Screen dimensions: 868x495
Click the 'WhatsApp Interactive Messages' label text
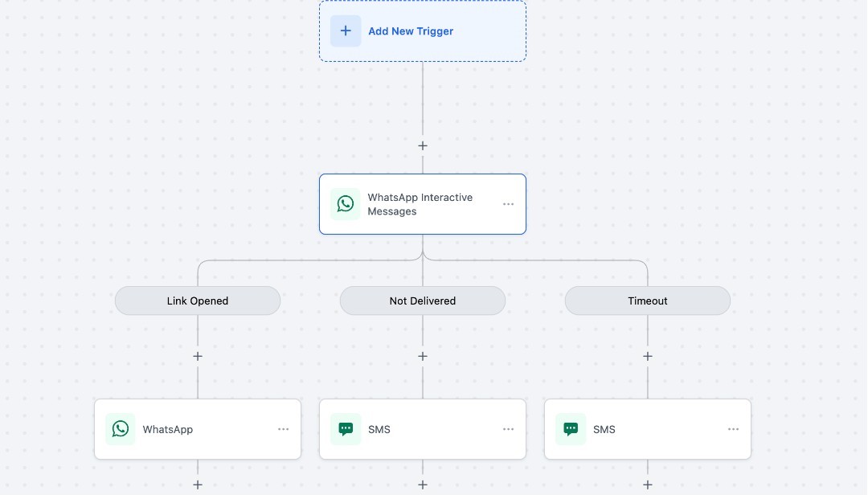point(420,204)
